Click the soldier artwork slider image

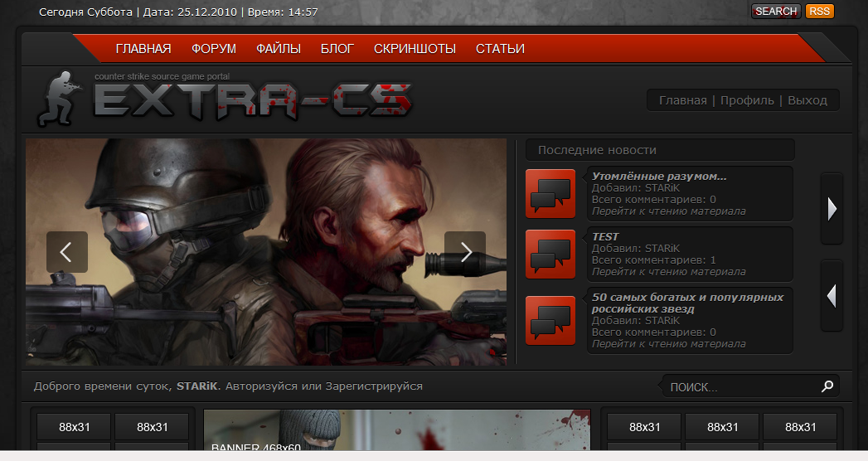(x=266, y=252)
